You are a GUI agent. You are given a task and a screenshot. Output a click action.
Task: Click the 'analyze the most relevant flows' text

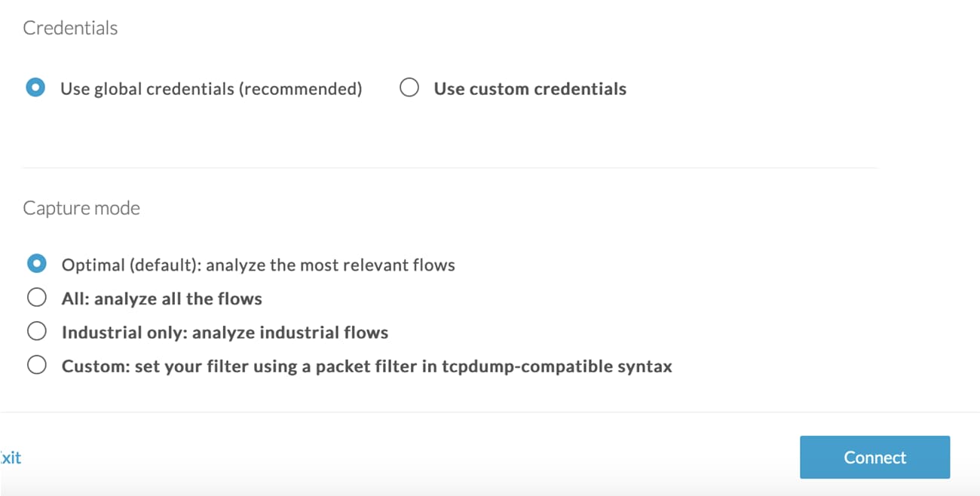330,265
